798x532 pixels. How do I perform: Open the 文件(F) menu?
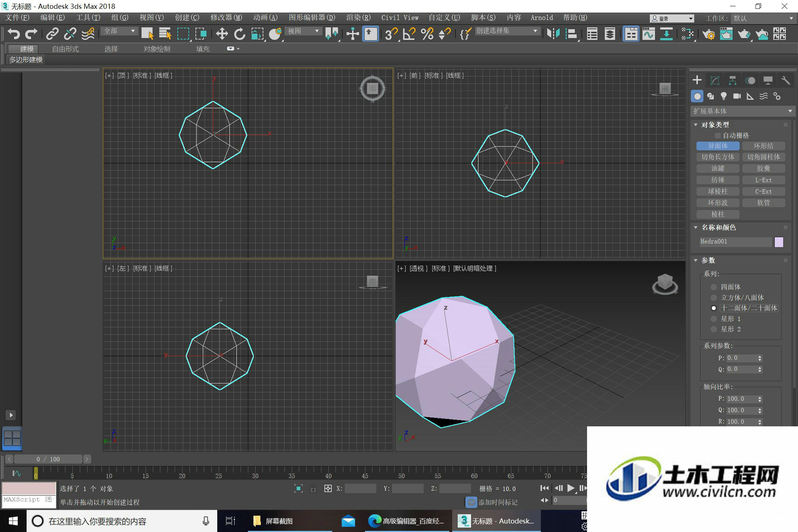(x=17, y=18)
